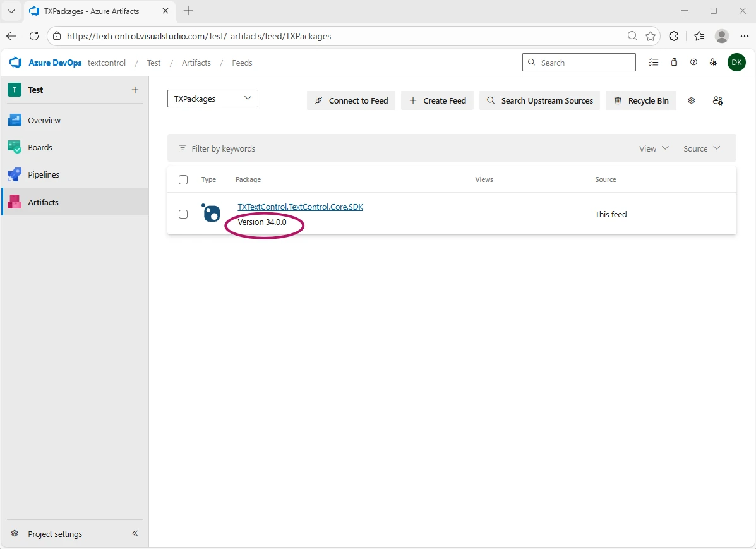This screenshot has width=756, height=549.
Task: Click the Azure DevOps logo
Action: (15, 62)
